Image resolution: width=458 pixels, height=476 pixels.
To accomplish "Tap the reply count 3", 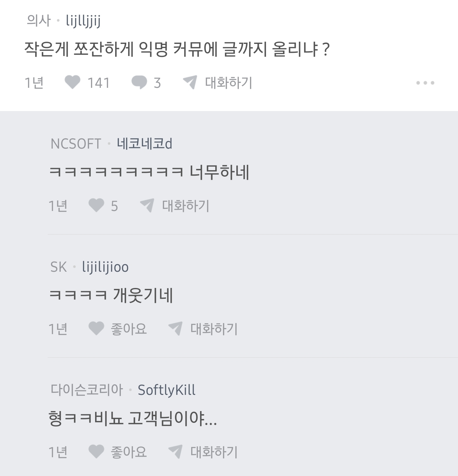I will coord(157,83).
